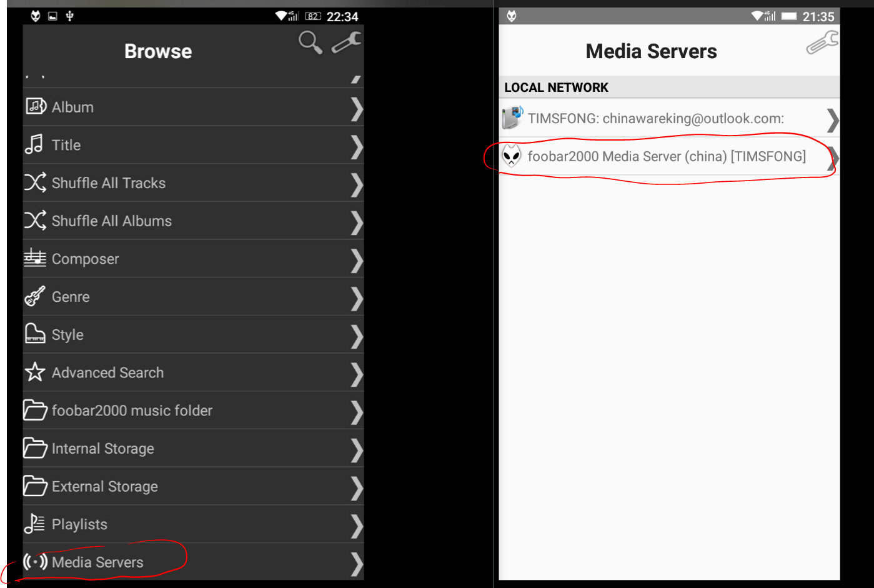The height and width of the screenshot is (588, 874).
Task: Select 'foobar2000 Media Server (china) [TIMSFONG]' name
Action: click(667, 156)
